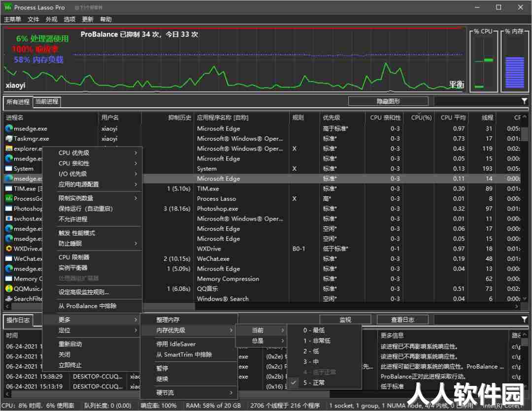Click the 监视 button
532x411 pixels.
[x=345, y=319]
